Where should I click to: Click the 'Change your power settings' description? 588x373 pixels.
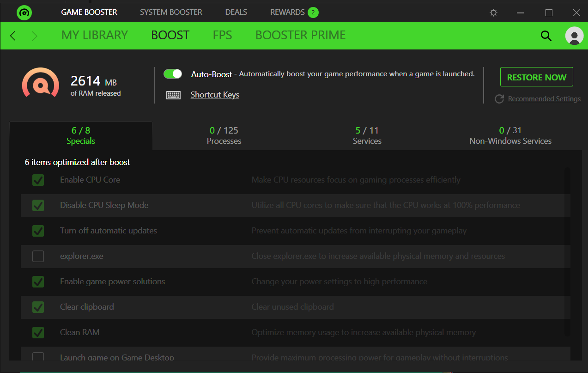(339, 281)
